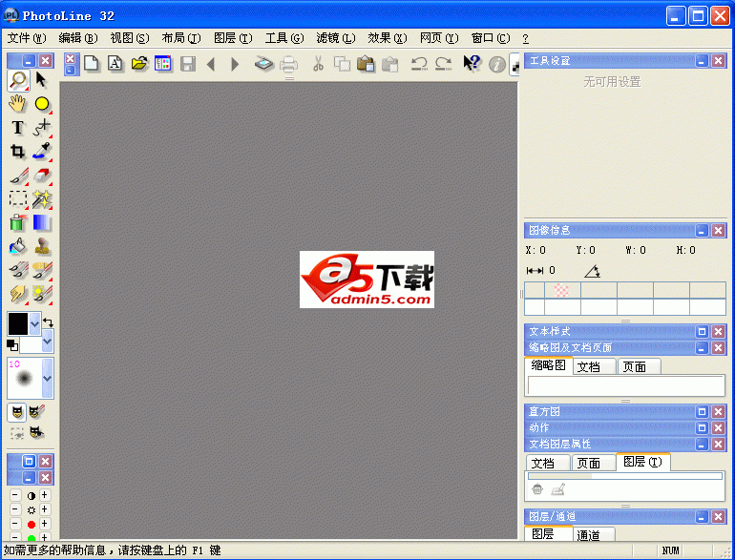Toggle the left mask mode icon
This screenshot has height=560, width=735.
point(18,411)
